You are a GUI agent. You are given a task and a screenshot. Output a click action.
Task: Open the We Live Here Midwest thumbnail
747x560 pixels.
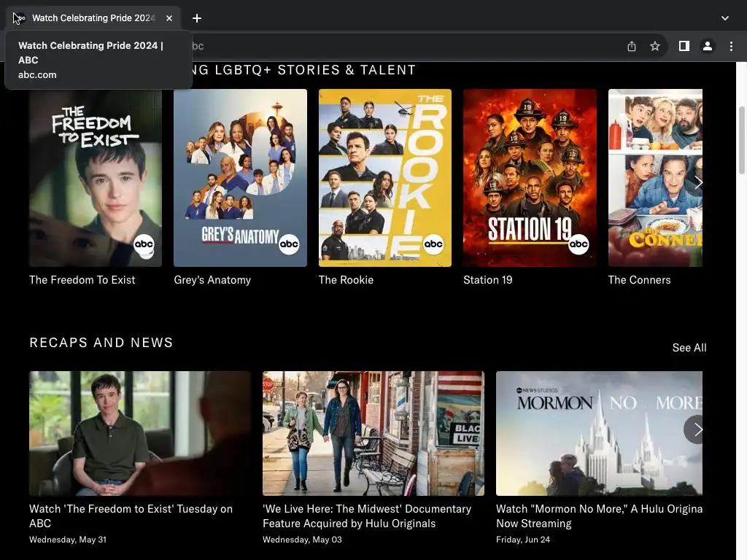(x=373, y=433)
